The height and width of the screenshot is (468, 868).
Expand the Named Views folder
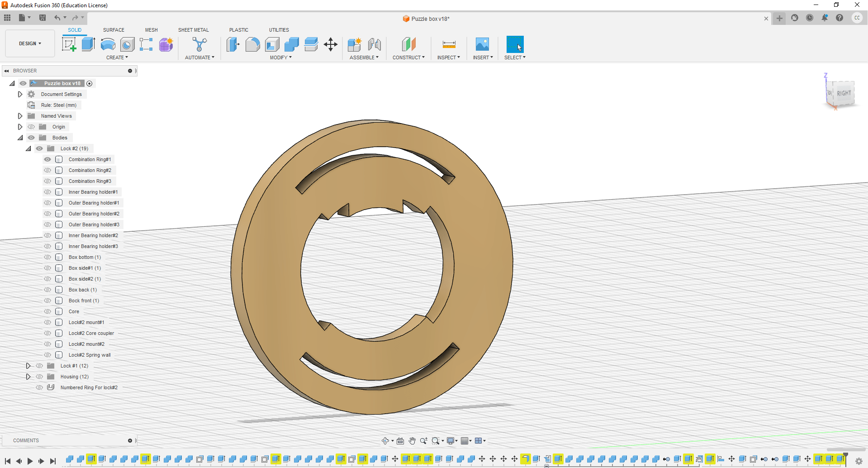[x=20, y=116]
